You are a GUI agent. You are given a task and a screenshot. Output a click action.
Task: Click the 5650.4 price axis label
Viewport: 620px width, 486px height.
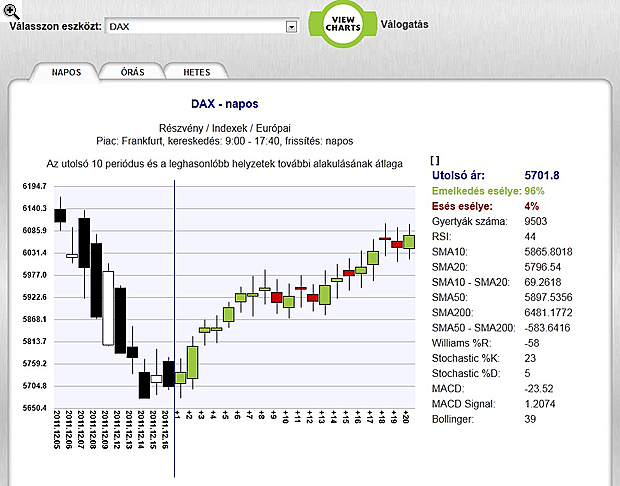point(34,408)
